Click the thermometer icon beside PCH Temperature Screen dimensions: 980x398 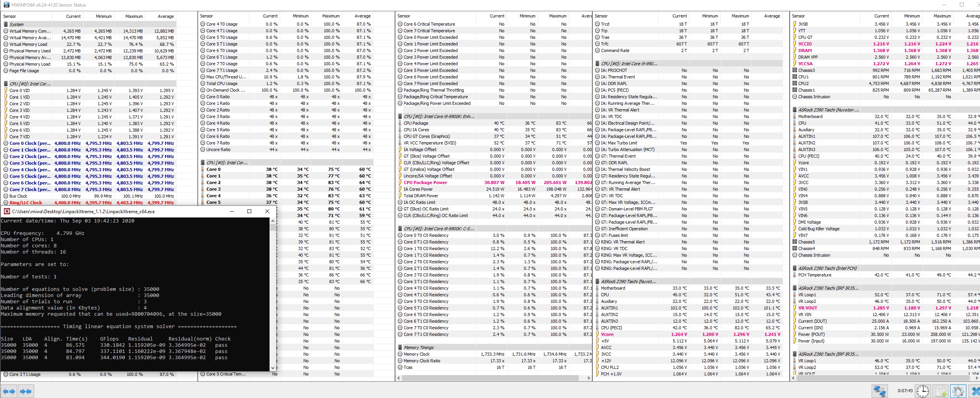point(795,275)
